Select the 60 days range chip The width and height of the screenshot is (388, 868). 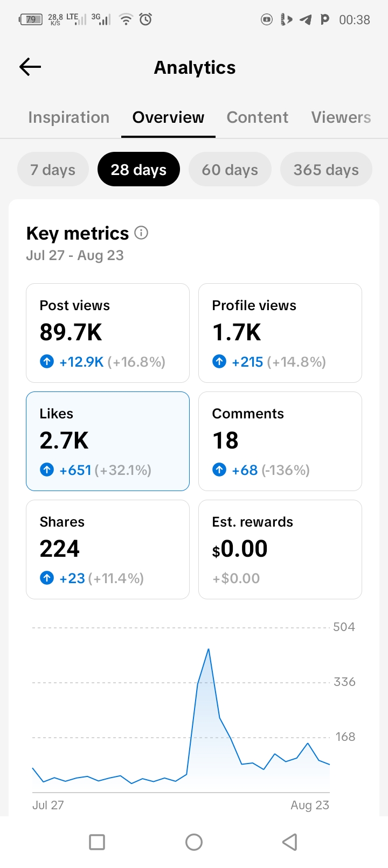click(x=230, y=170)
